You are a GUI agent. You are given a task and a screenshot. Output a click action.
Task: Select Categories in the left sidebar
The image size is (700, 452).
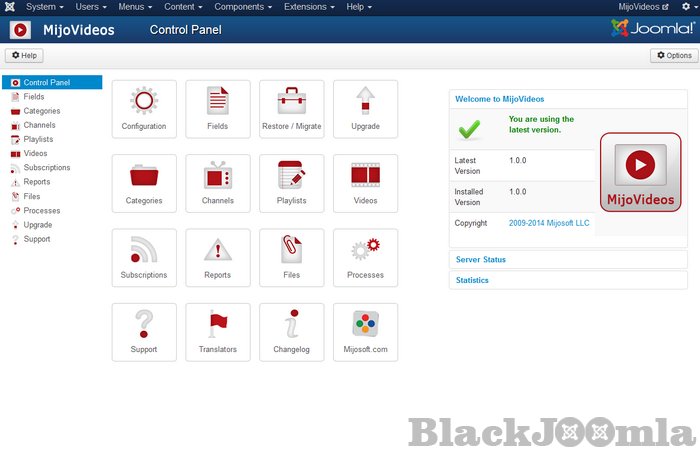(x=42, y=111)
